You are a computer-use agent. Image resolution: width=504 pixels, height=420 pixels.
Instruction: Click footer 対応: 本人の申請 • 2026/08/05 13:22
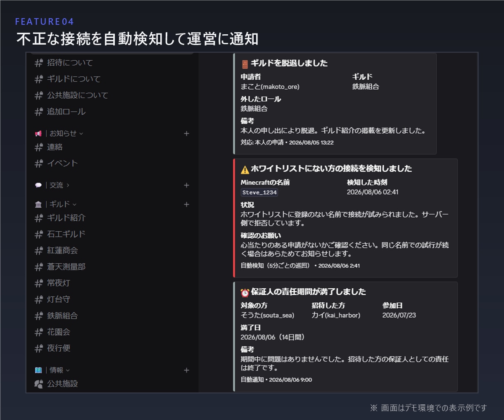point(287,142)
